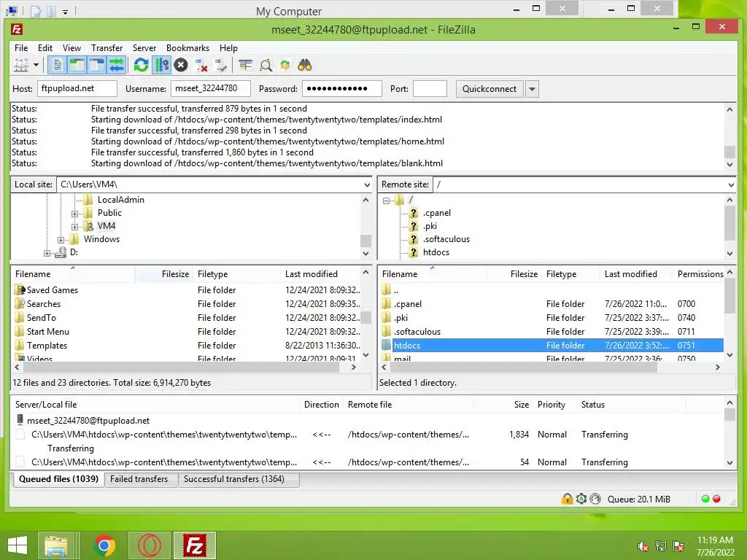Viewport: 747px width, 560px height.
Task: Open the Server menu
Action: pos(144,48)
